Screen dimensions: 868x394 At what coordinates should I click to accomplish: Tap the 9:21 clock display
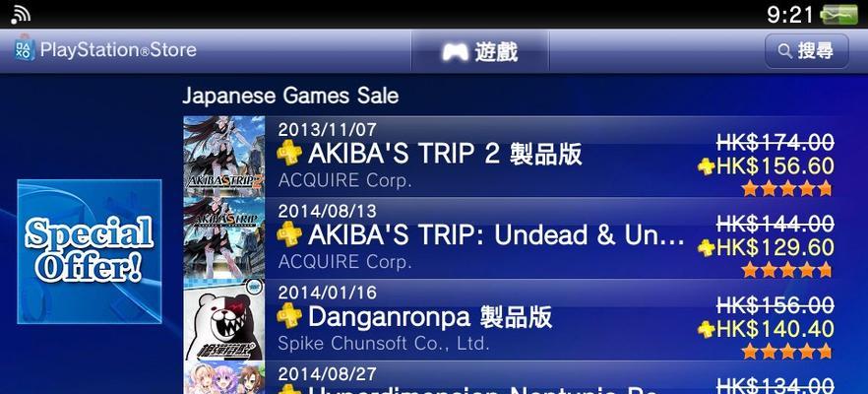(789, 15)
